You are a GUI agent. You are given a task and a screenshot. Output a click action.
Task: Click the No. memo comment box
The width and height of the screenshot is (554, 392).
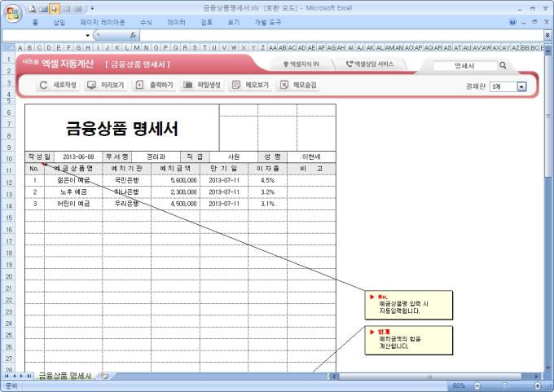408,305
